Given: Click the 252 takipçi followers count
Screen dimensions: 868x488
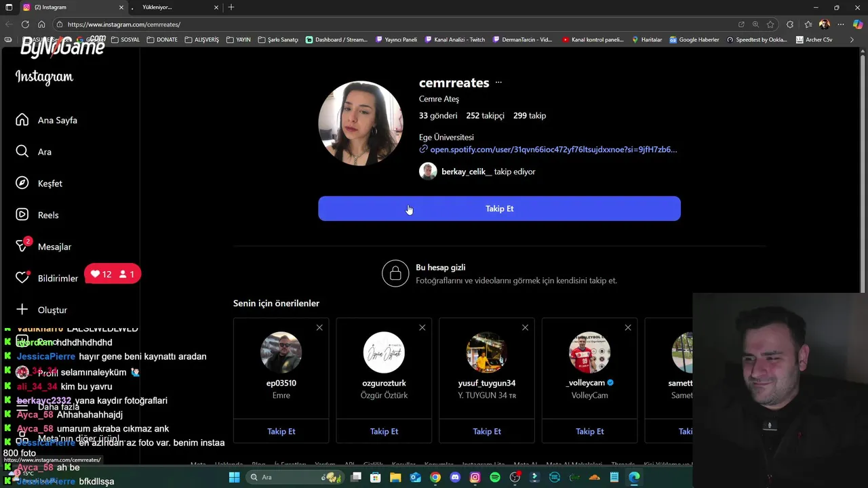Looking at the screenshot, I should pos(485,115).
